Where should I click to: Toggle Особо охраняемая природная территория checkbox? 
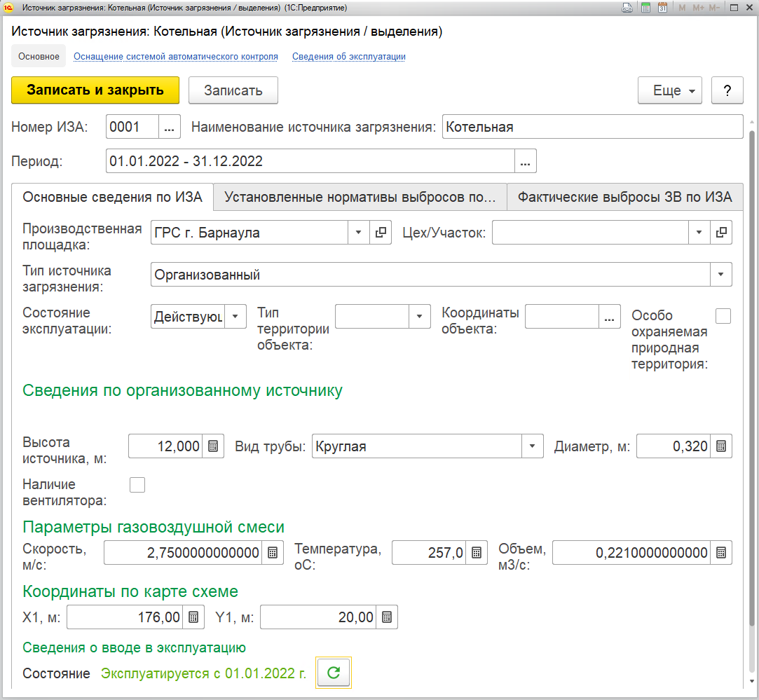[723, 316]
